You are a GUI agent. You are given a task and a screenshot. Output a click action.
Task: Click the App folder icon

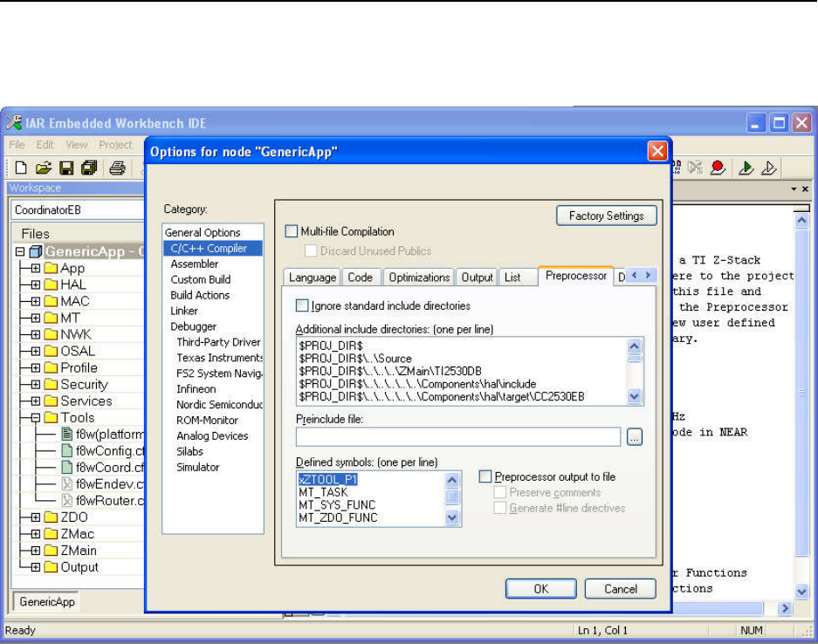click(x=51, y=269)
